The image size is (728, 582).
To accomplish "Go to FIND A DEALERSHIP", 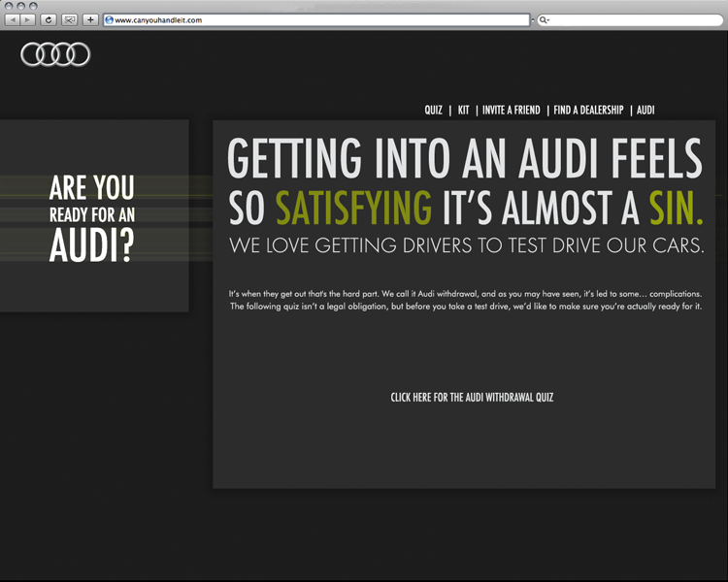I will tap(588, 110).
